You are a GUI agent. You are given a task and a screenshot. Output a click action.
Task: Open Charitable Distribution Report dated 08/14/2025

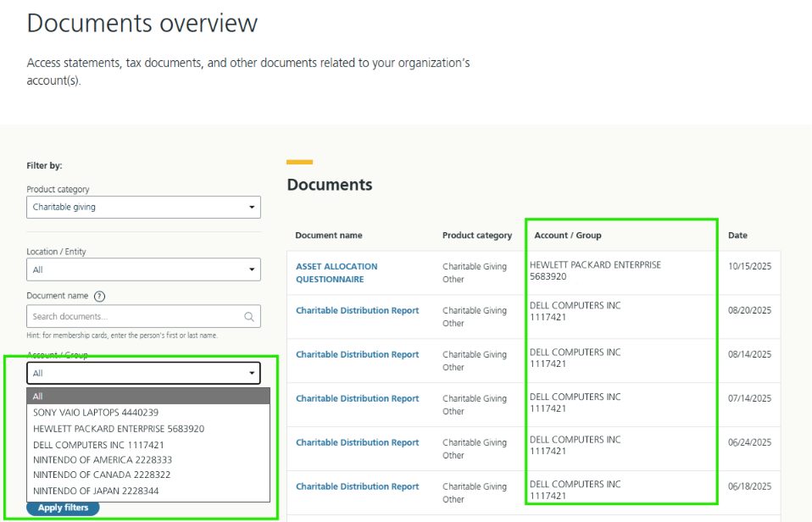pos(358,355)
